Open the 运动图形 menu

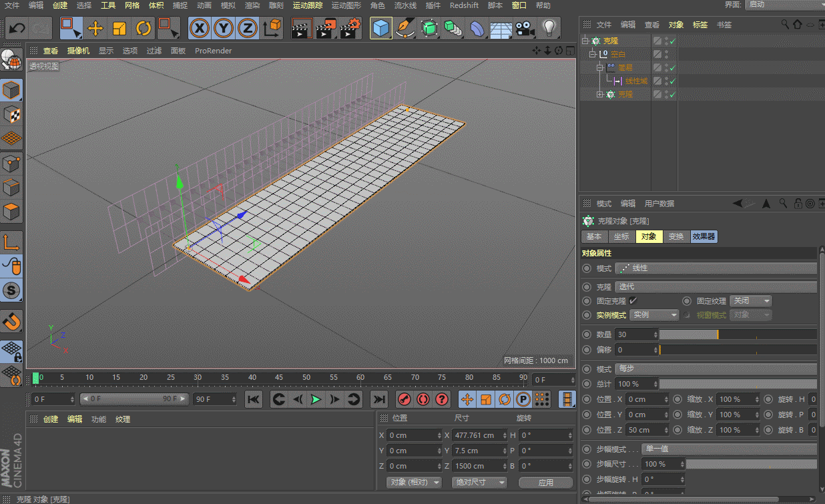345,5
